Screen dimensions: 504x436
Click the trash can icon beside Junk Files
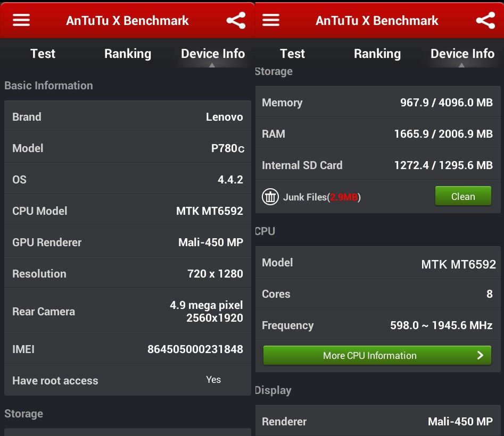tap(270, 197)
